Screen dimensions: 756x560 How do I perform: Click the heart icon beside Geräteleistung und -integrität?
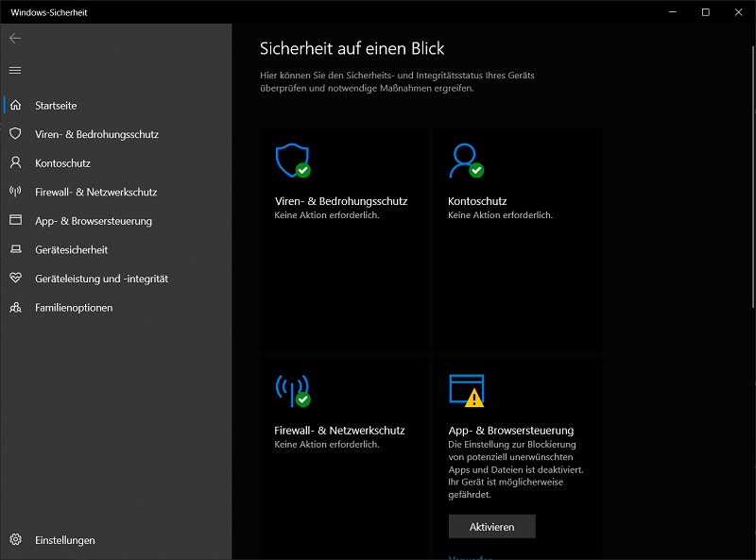pyautogui.click(x=15, y=278)
